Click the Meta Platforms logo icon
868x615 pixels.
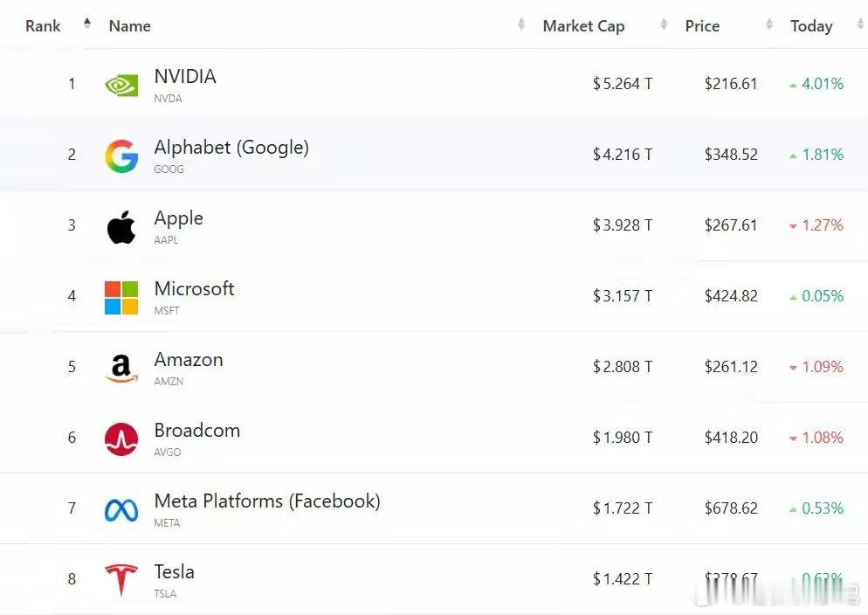121,510
